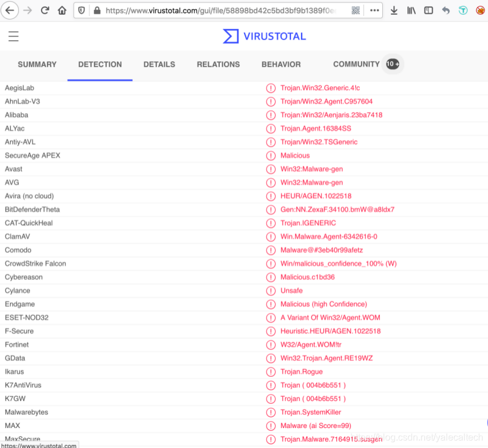The width and height of the screenshot is (488, 448).
Task: Select the Gen:NN.ZexaF.34100.bmW@a8ldx7 result
Action: point(337,210)
